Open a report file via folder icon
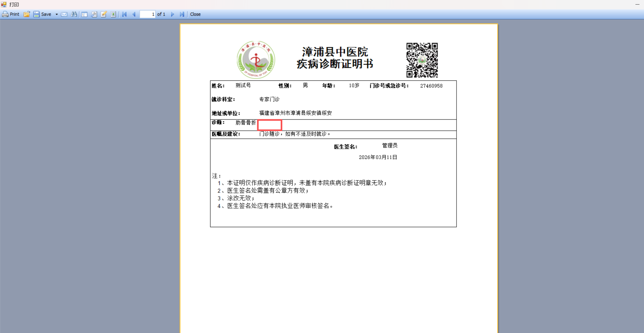The height and width of the screenshot is (333, 644). [x=26, y=14]
